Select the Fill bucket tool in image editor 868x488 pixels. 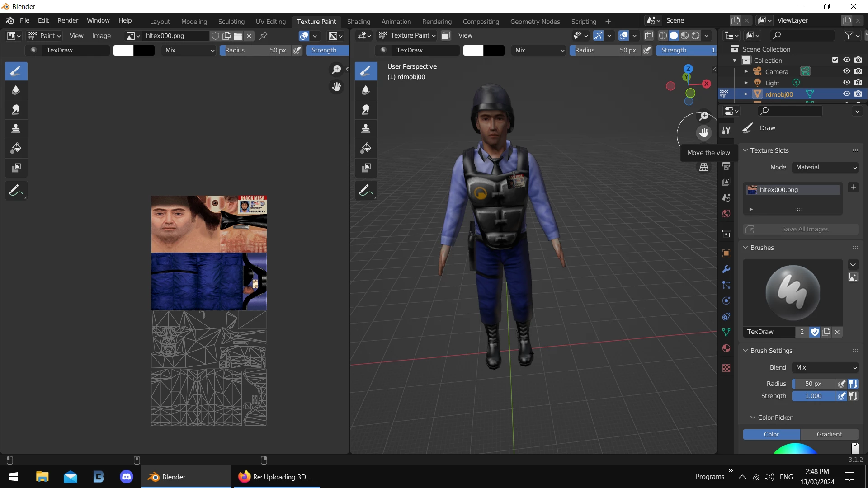coord(16,148)
